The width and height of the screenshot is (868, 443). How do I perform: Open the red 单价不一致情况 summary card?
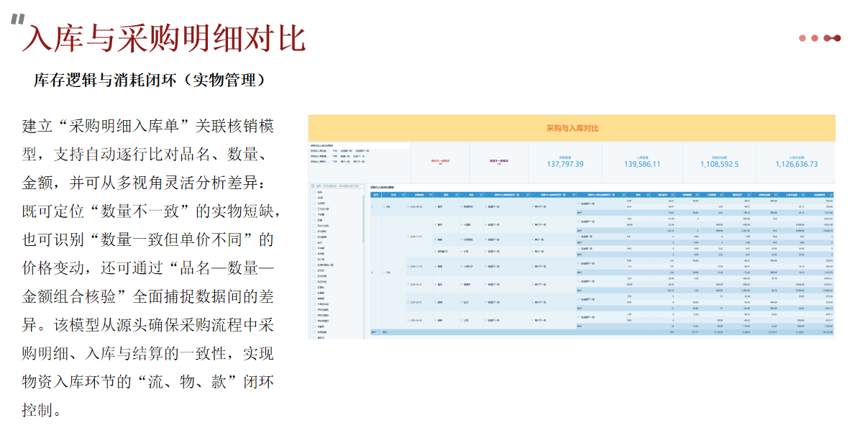pyautogui.click(x=441, y=162)
